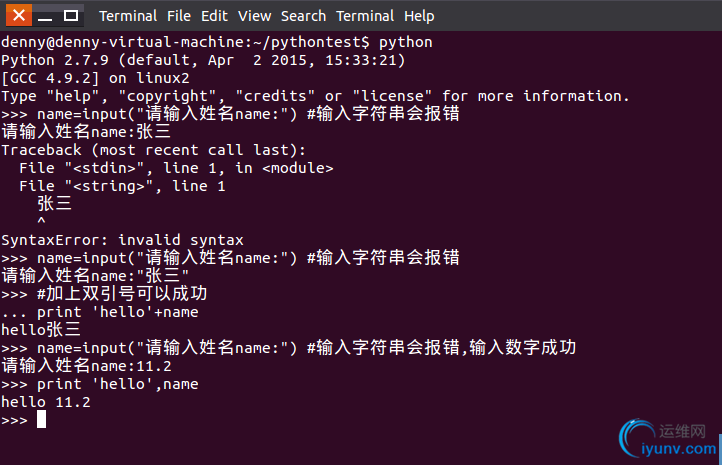Viewport: 722px width, 465px height.
Task: Click the Python 2.7.9 version line
Action: point(203,60)
